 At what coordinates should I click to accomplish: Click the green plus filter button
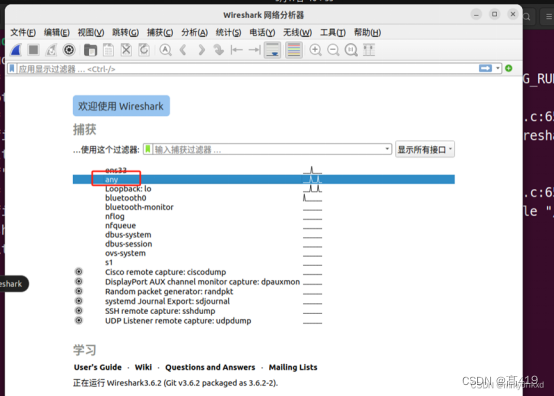tap(509, 68)
